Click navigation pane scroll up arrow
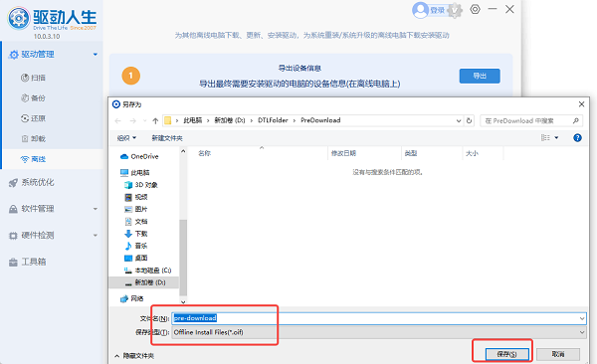This screenshot has width=597, height=364. (183, 151)
